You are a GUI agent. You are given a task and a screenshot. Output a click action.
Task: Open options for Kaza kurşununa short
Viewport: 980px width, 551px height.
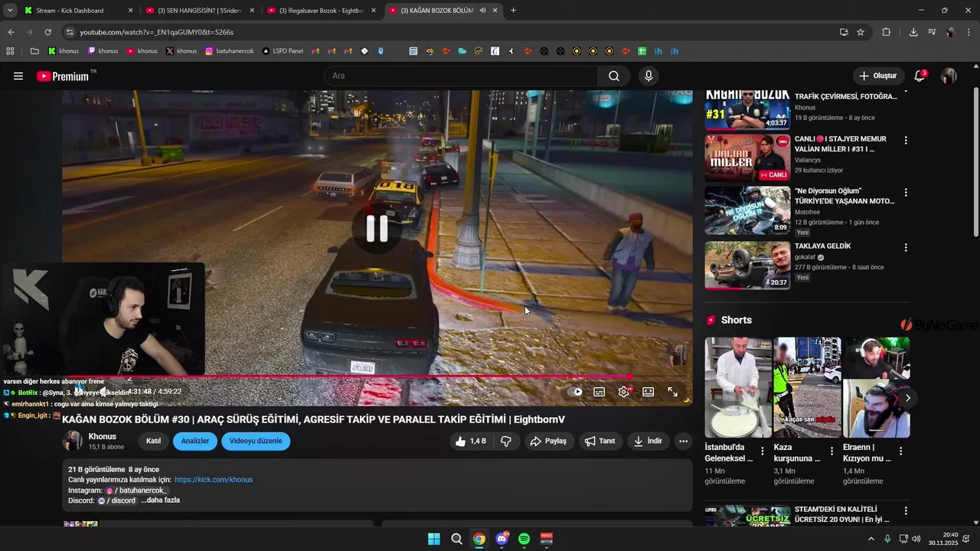831,452
